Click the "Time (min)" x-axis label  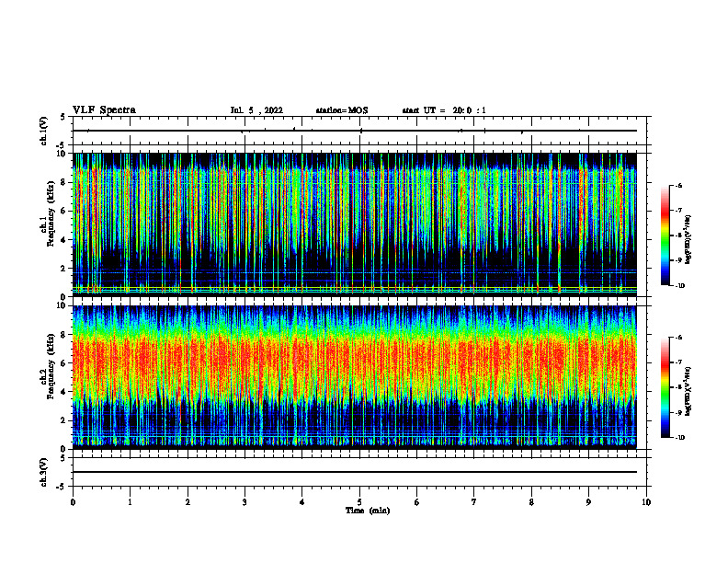point(368,511)
